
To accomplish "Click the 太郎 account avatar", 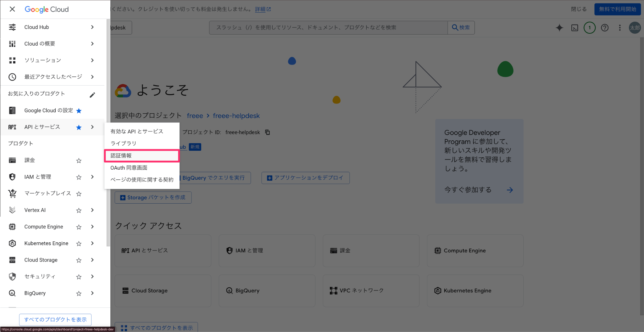I will (635, 28).
